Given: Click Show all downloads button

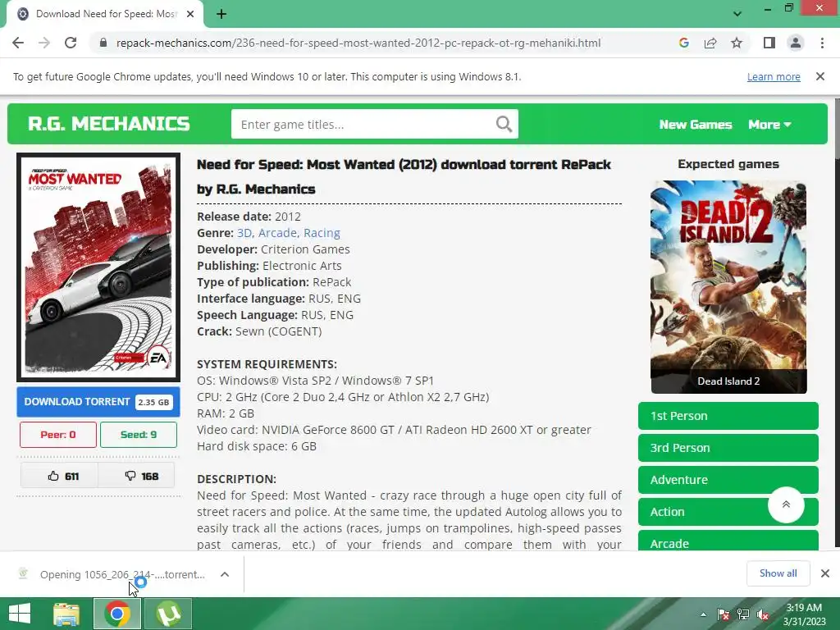Looking at the screenshot, I should click(778, 573).
